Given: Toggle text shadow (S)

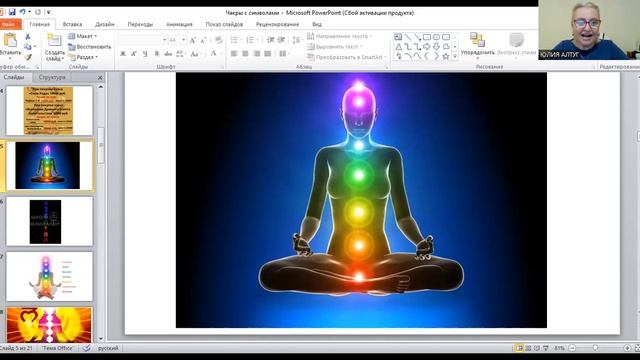Looking at the screenshot, I should click(x=157, y=53).
